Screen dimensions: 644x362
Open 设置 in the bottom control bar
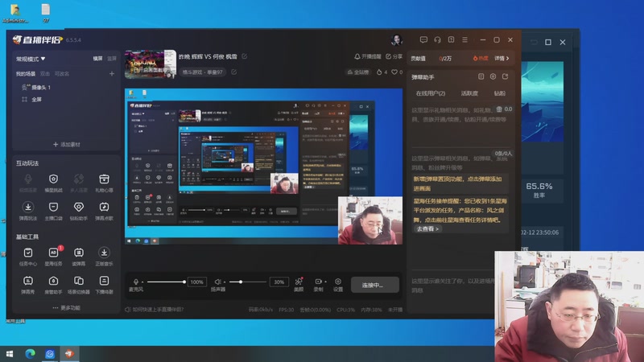tap(338, 284)
